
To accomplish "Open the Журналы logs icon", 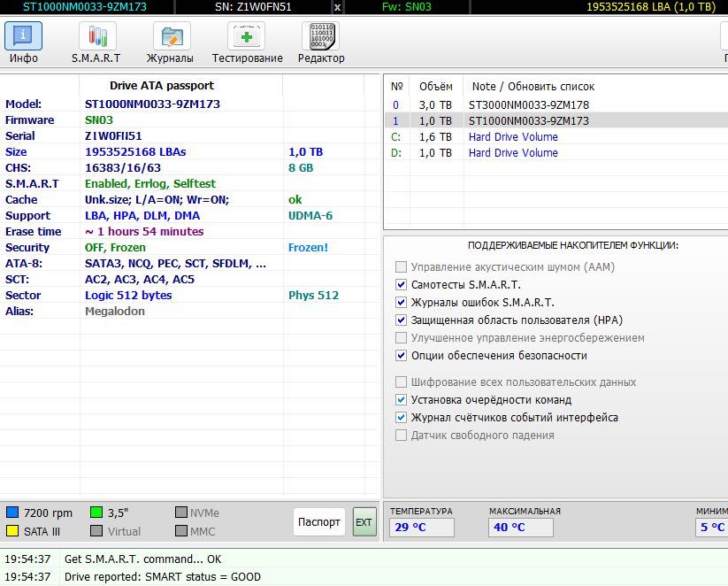I will pyautogui.click(x=172, y=35).
